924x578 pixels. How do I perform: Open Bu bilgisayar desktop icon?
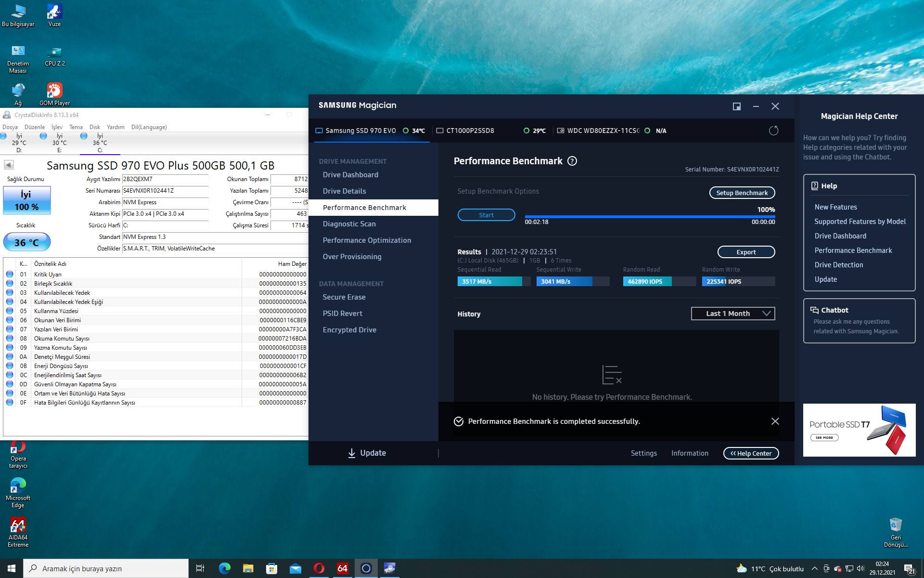(x=18, y=15)
